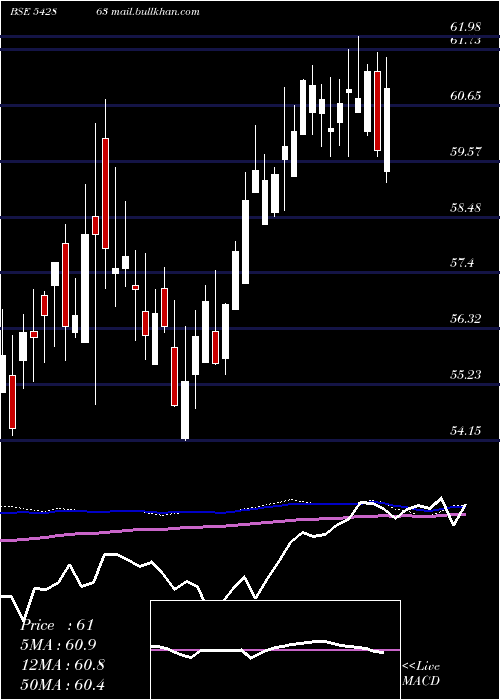Click the 'Price : 61' readout
This screenshot has height=700, width=500.
57,625
